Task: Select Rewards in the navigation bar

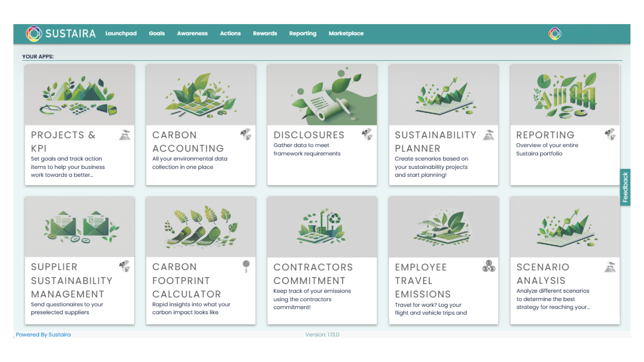Action: coord(265,34)
